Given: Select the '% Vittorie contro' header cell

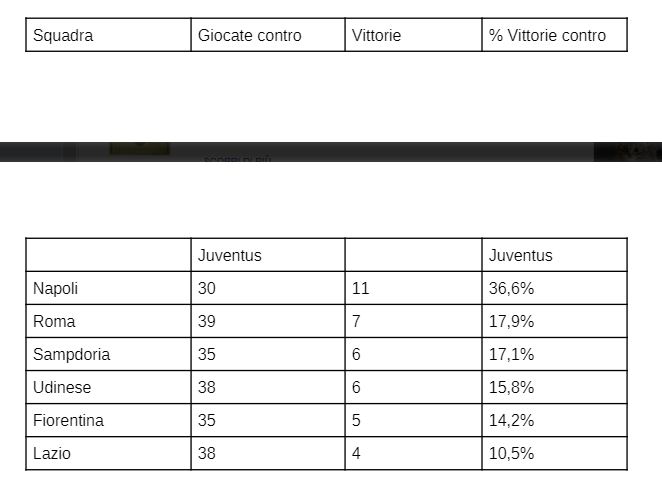Looking at the screenshot, I should coord(547,35).
